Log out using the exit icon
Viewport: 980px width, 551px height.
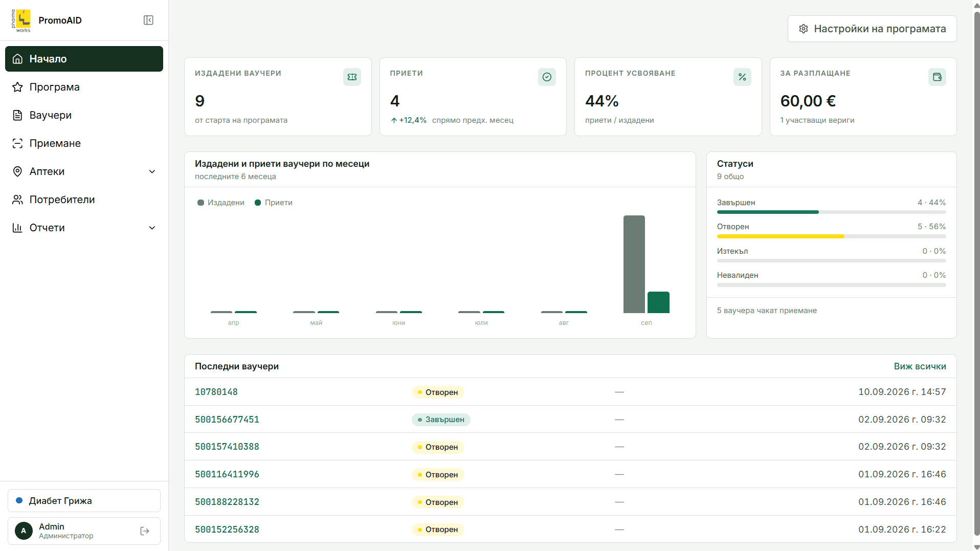coord(145,531)
